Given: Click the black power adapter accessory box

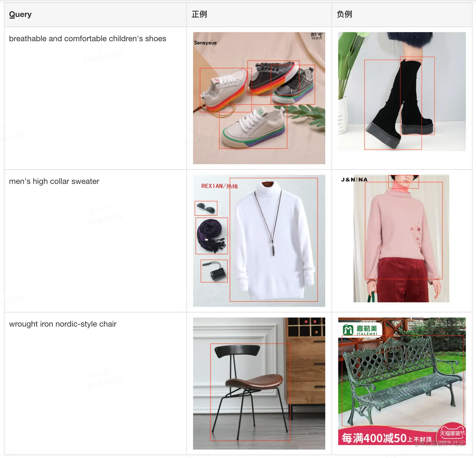Looking at the screenshot, I should (x=214, y=271).
